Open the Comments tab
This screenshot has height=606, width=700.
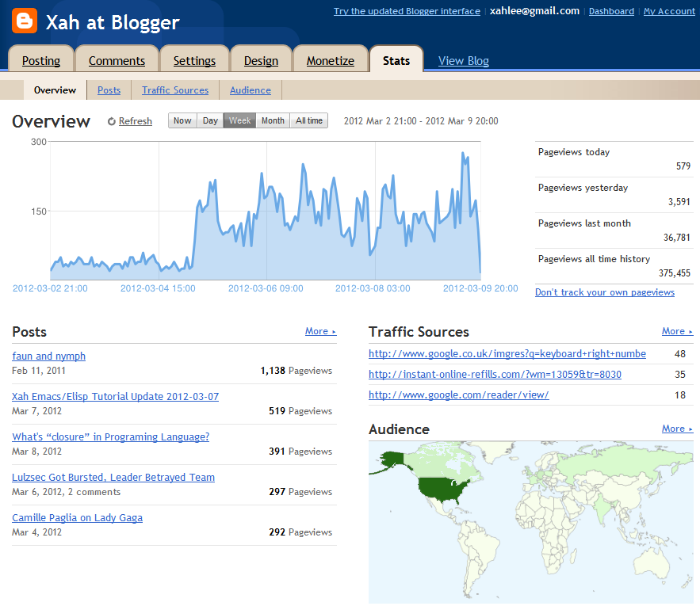pyautogui.click(x=117, y=60)
